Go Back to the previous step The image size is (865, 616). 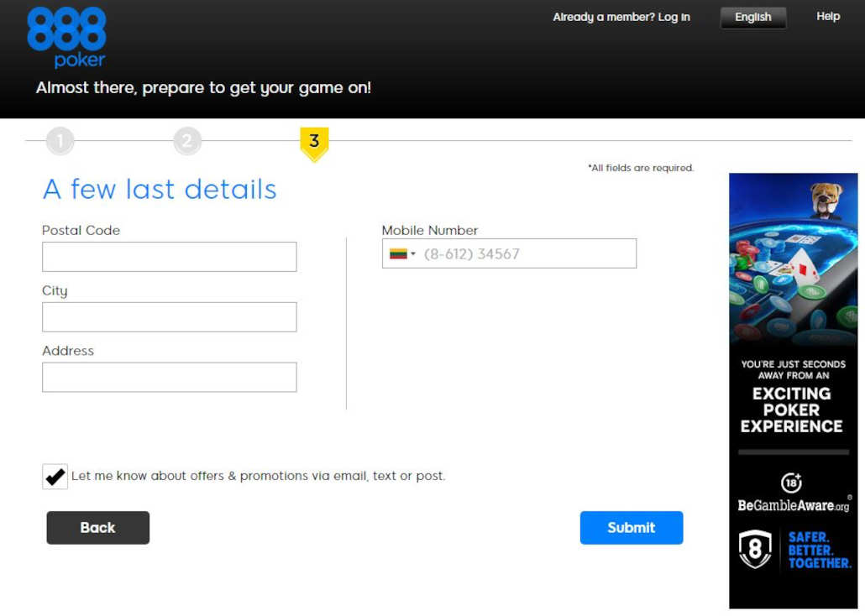click(97, 528)
